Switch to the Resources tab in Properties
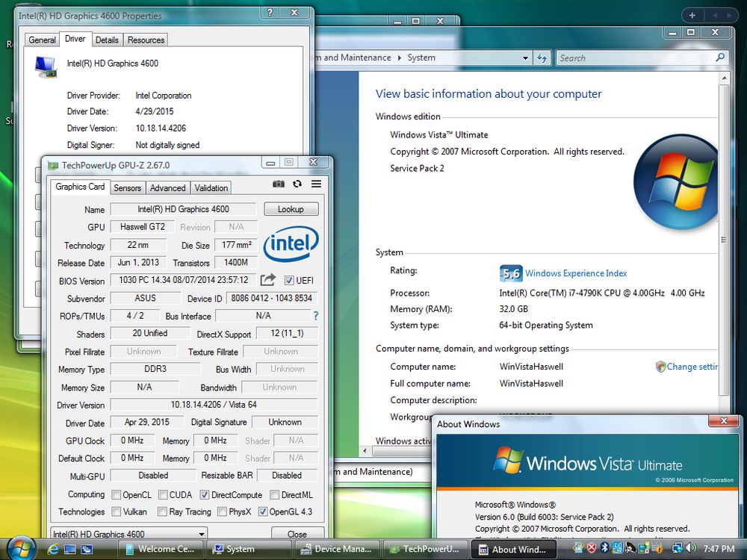Screen dimensions: 747x560 [146, 40]
